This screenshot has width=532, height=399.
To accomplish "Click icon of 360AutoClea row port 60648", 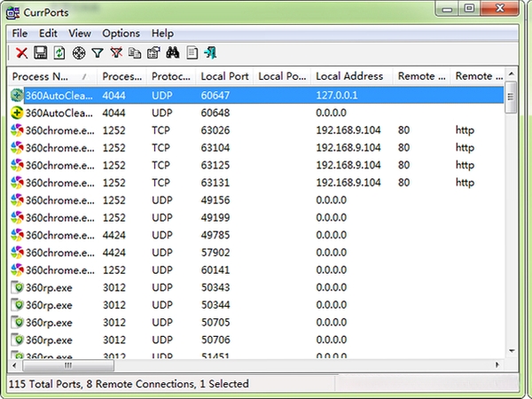I will 17,113.
